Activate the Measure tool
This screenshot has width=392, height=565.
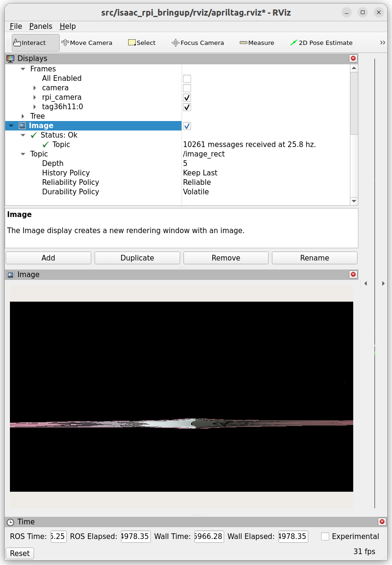(257, 43)
